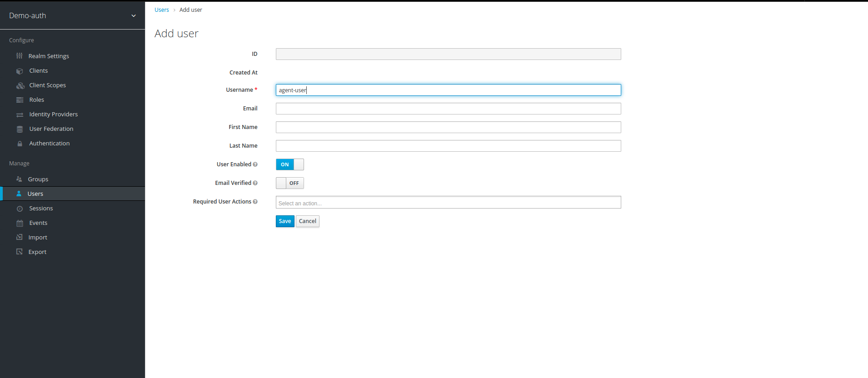This screenshot has width=868, height=378.
Task: Open the Export page from sidebar
Action: click(x=37, y=252)
